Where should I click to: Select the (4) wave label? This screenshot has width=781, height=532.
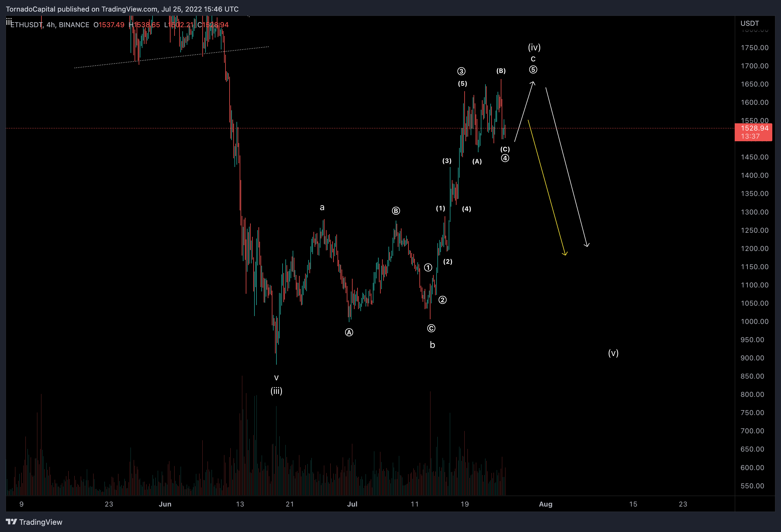[466, 209]
